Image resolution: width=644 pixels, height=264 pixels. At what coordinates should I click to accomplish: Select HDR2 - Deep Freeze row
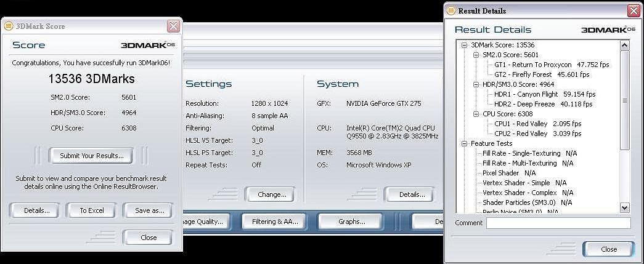(544, 104)
